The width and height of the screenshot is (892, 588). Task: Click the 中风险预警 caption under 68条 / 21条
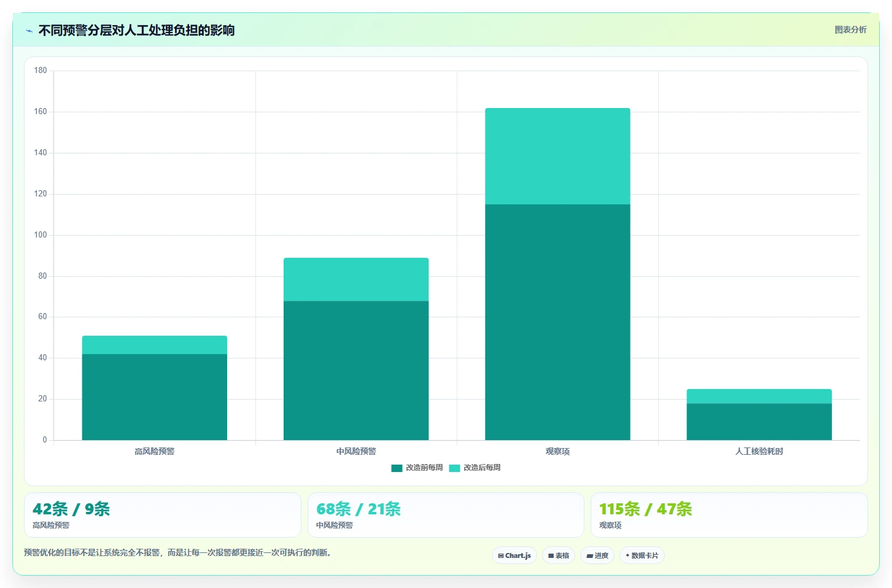point(335,525)
